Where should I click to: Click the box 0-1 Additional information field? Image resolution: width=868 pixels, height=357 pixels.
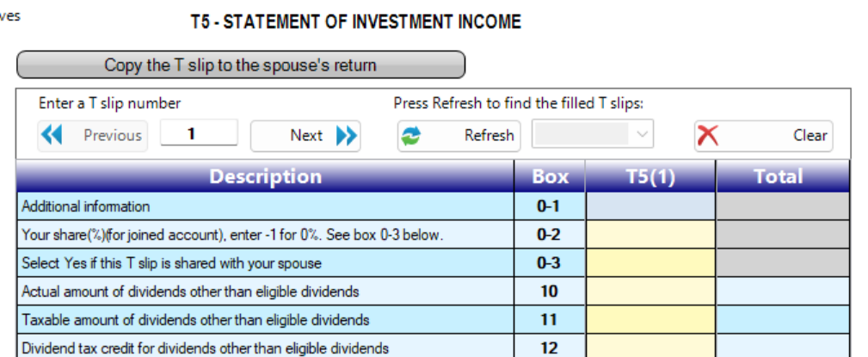(x=650, y=206)
